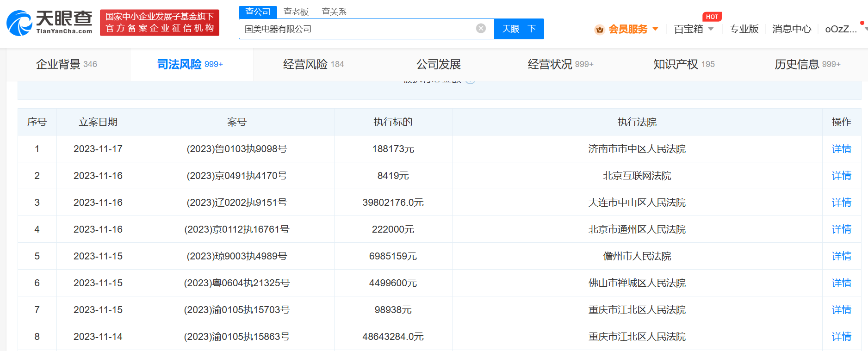
Task: Clear the search box with the X icon
Action: (x=481, y=28)
